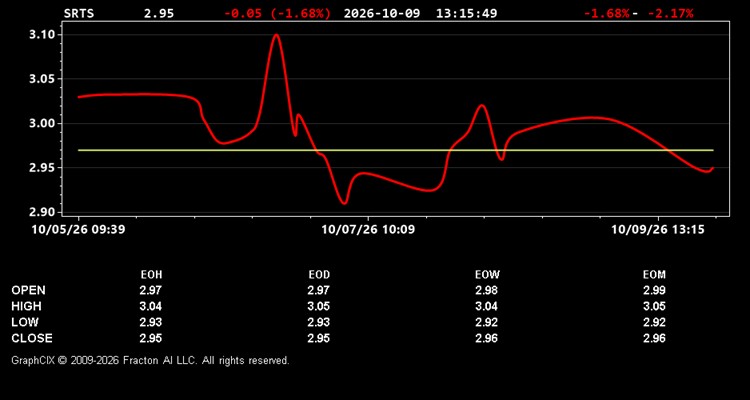Click the red -0.05 (-1.68%) change text
750x400 pixels.
pyautogui.click(x=277, y=13)
